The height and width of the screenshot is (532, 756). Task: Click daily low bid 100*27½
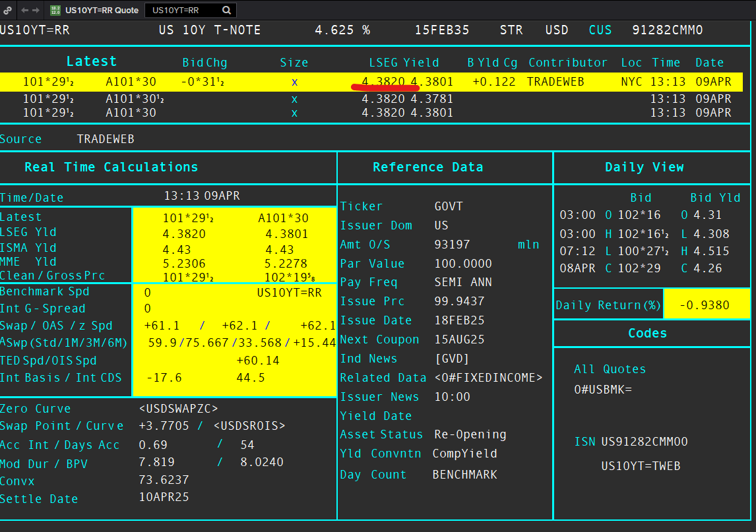[643, 251]
